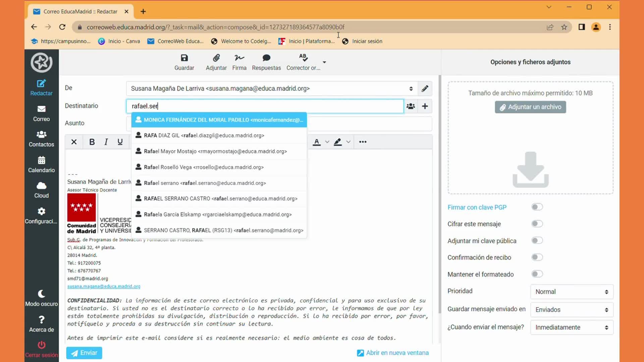The height and width of the screenshot is (362, 644).
Task: Click the add contacts group icon
Action: 411,106
